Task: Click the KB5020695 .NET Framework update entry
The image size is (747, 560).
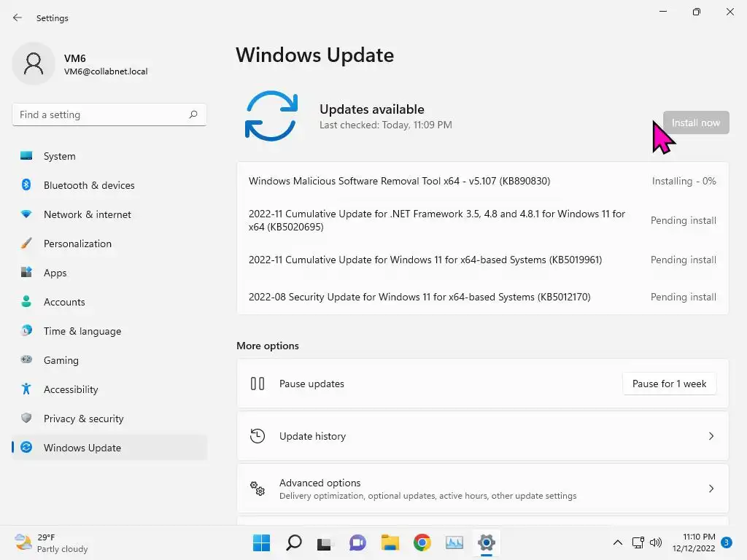Action: coord(437,220)
